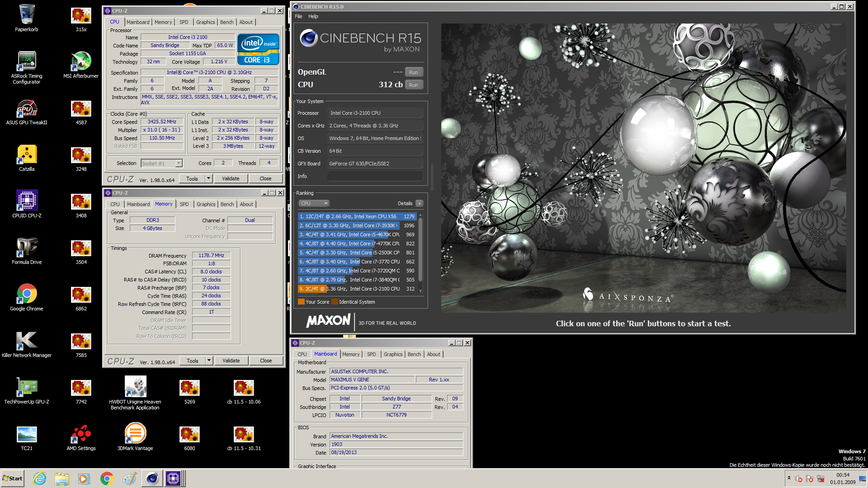Run the CPU benchmark in Cinebench

414,85
